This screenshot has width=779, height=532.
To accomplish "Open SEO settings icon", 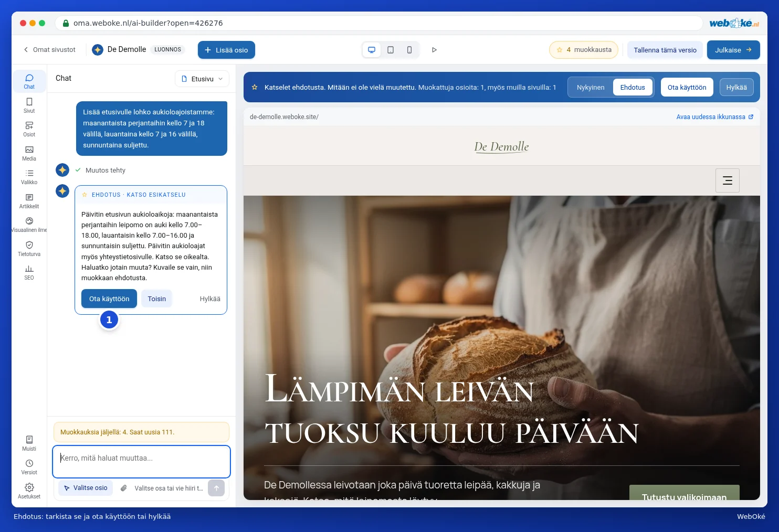I will tap(29, 272).
